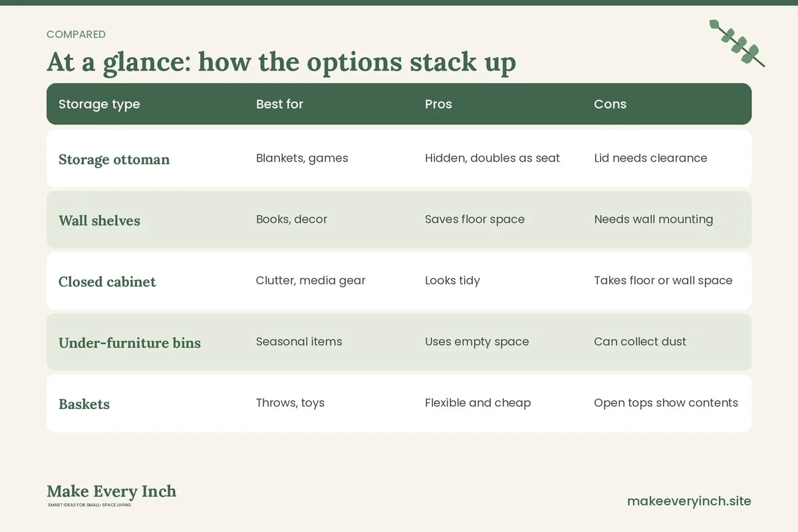Click the "Looks tidy" cell
The width and height of the screenshot is (798, 532).
click(452, 281)
